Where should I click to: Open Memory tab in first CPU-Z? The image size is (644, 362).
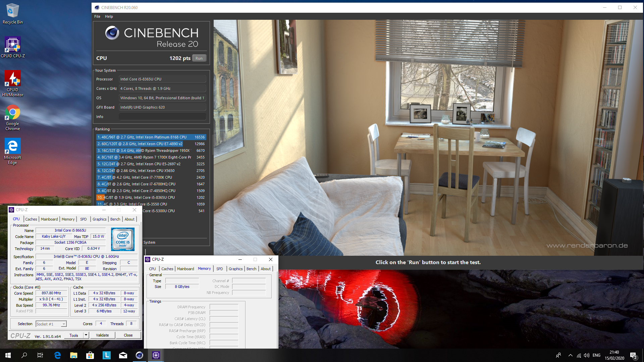(68, 219)
